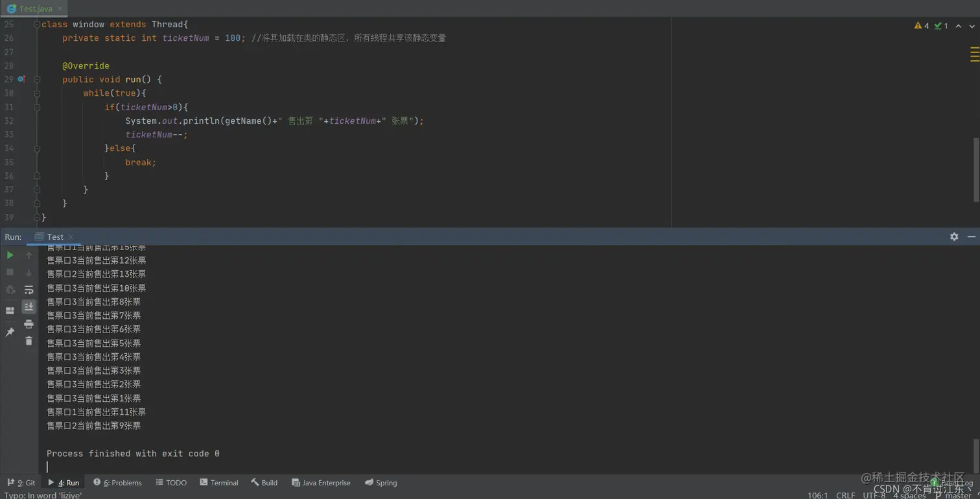Viewport: 980px width, 499px height.
Task: Open the Build tool window
Action: [x=264, y=483]
